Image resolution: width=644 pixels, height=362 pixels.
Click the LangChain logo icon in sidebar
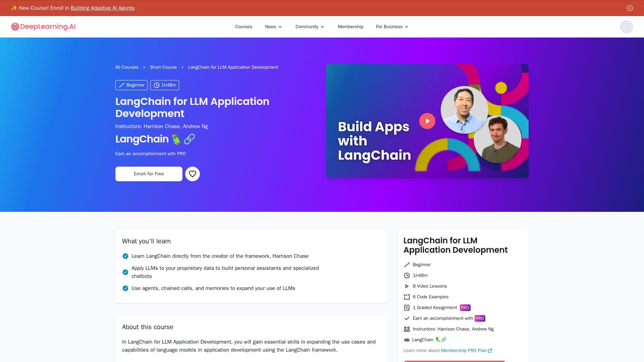pyautogui.click(x=407, y=340)
